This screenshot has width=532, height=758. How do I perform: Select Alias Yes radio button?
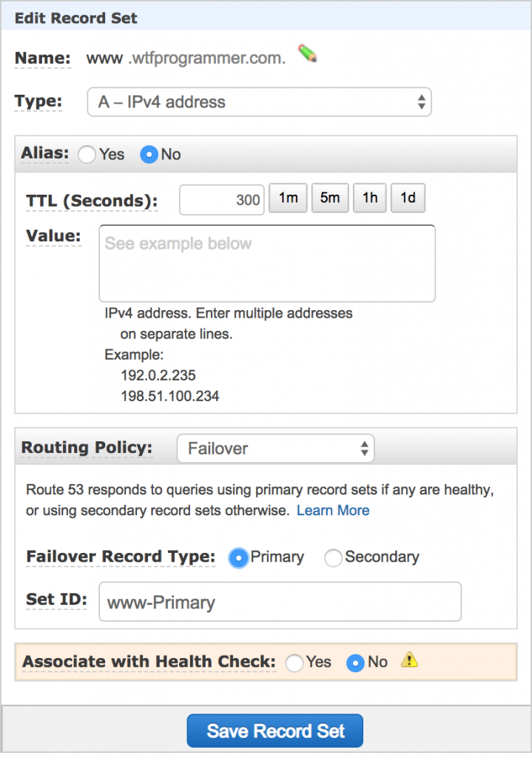87,155
